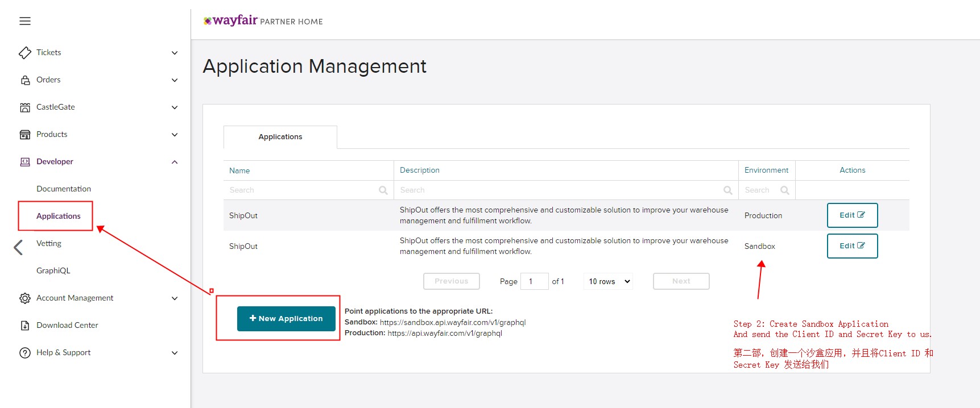Click ShipOut name in Sandbox row
Viewport: 980px width, 408px height.
(243, 246)
